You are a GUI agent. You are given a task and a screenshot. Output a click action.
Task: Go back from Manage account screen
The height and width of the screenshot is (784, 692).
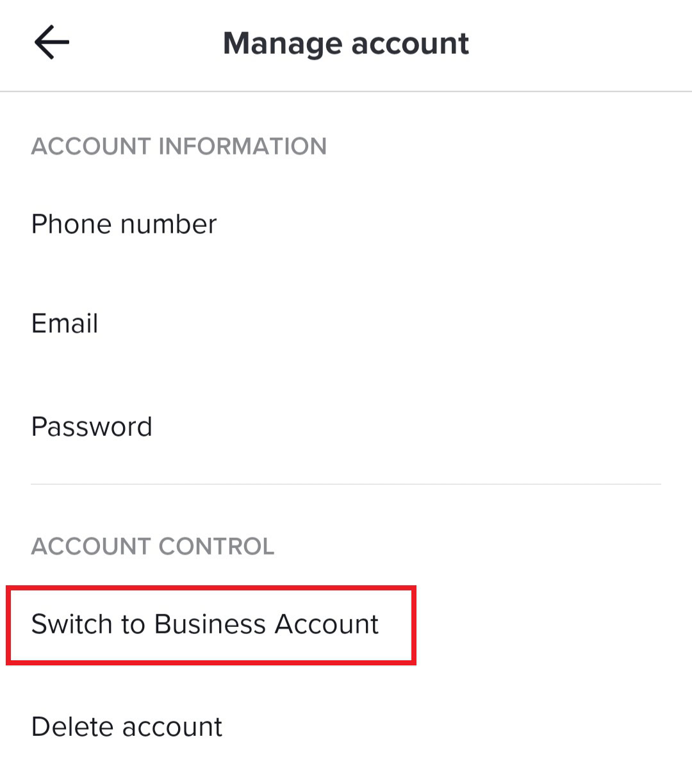[51, 43]
